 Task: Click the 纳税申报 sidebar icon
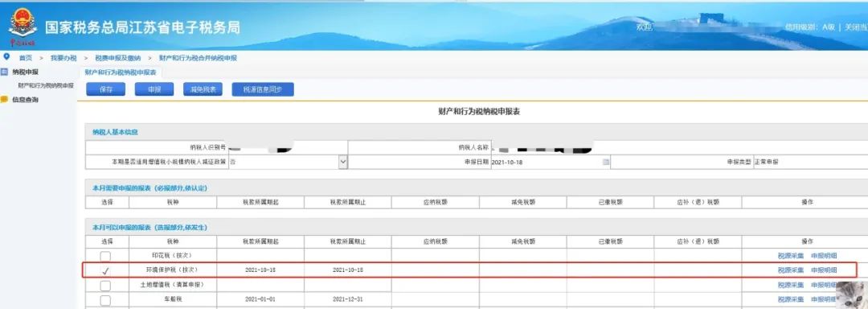(5, 72)
